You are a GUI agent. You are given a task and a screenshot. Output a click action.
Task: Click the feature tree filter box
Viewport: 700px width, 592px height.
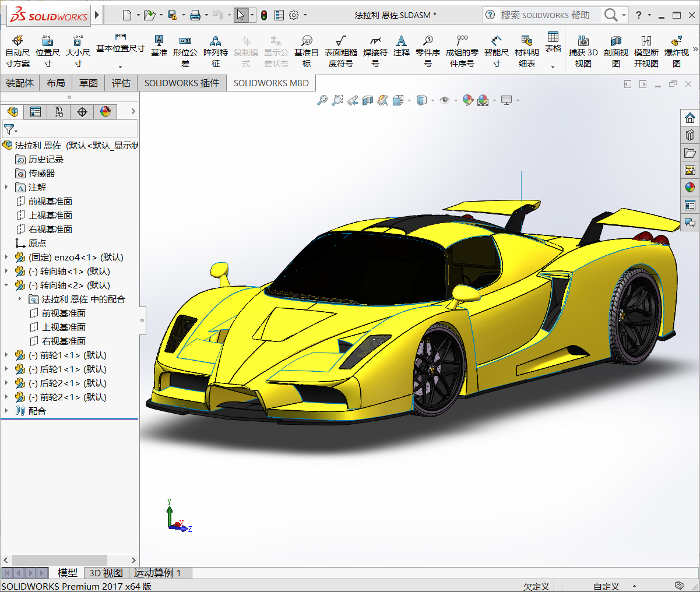pyautogui.click(x=70, y=129)
